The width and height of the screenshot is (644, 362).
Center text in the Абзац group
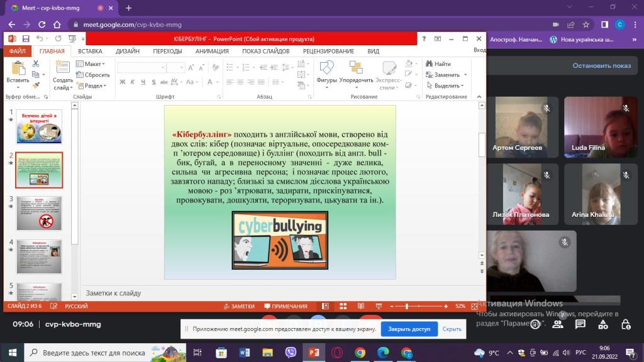pos(240,82)
